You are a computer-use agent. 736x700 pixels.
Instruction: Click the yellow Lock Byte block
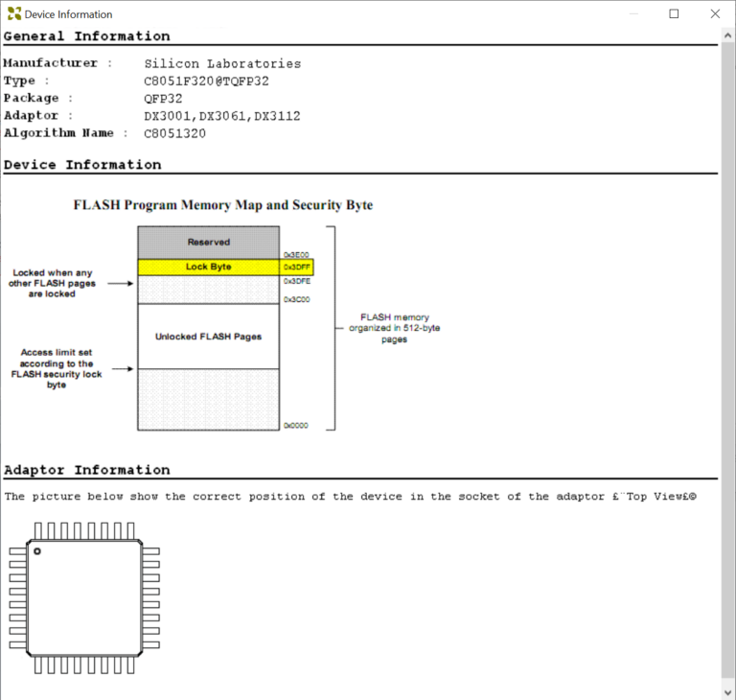point(208,268)
